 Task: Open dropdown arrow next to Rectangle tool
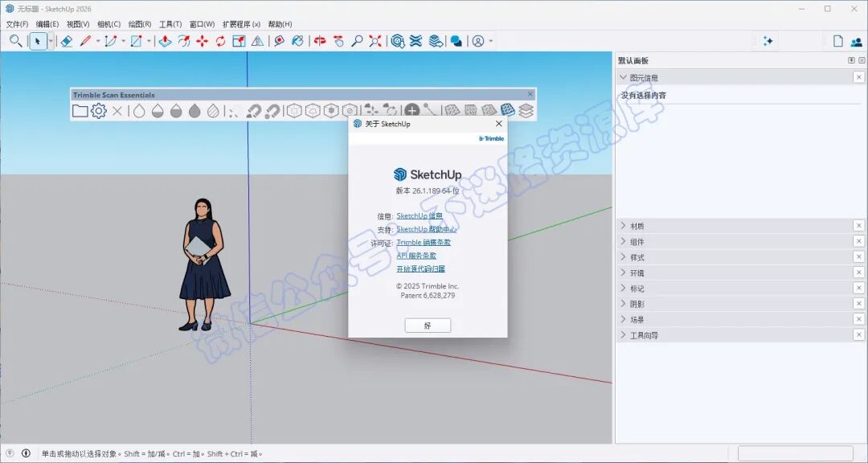[149, 41]
